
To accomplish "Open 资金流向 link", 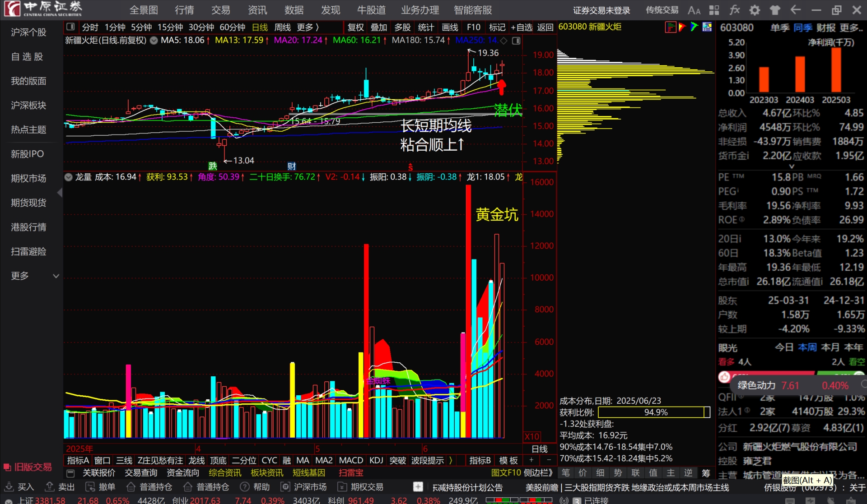I will point(183,473).
